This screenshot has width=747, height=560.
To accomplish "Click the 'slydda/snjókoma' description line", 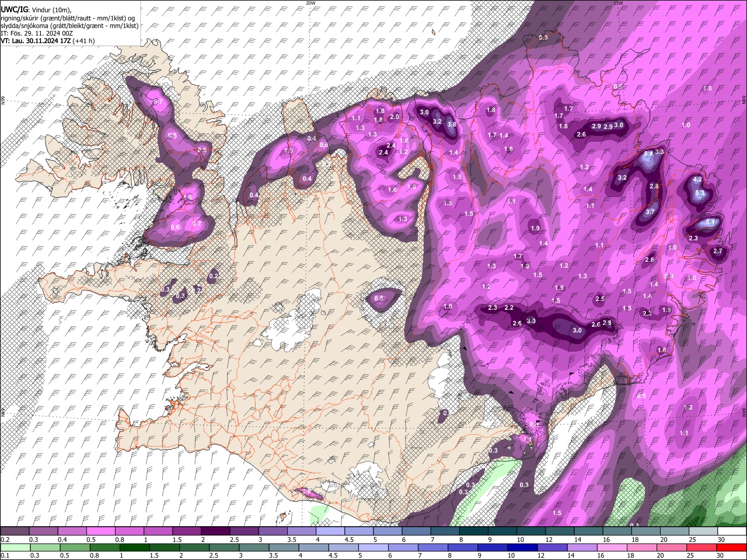I will (x=69, y=26).
